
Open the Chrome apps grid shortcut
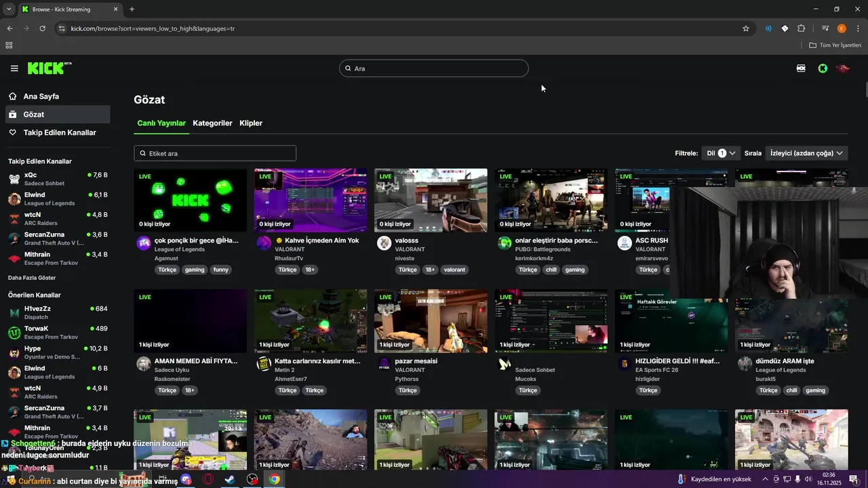pos(9,45)
